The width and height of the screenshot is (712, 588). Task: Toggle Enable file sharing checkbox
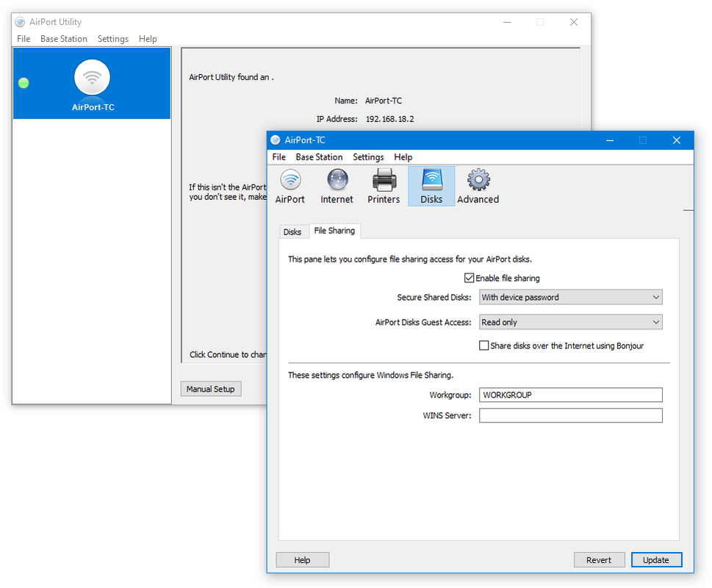coord(469,278)
